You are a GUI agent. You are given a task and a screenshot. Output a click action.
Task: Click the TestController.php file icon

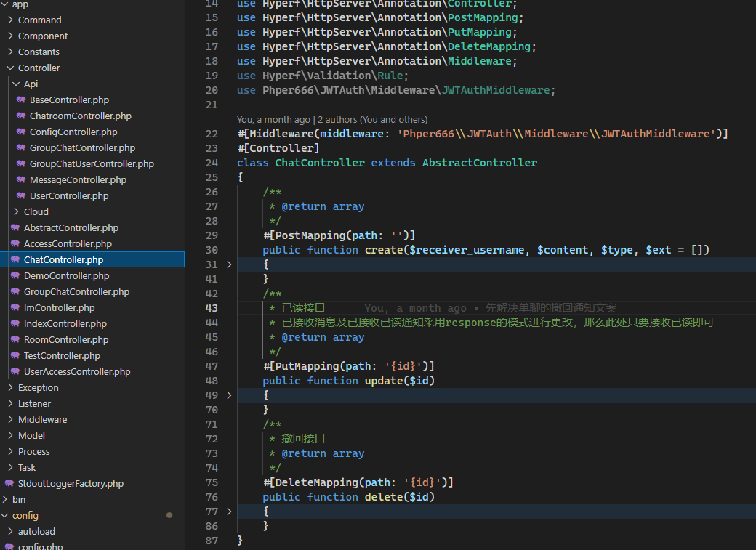[x=16, y=355]
